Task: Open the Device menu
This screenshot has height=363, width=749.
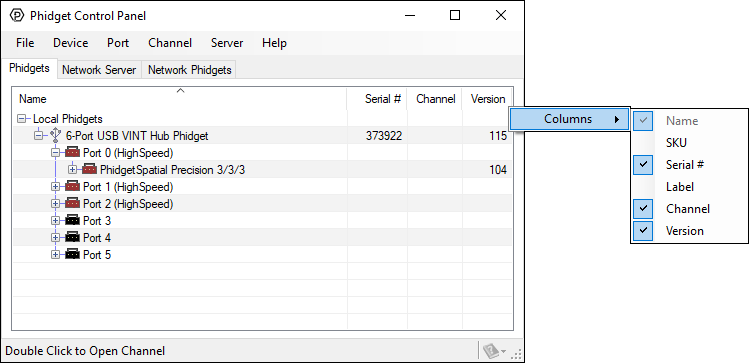Action: pos(71,43)
